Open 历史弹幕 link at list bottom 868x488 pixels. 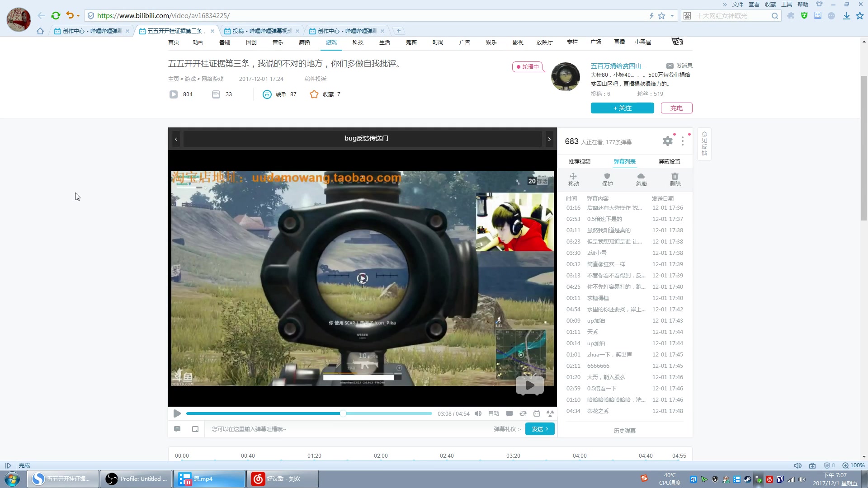pos(625,431)
